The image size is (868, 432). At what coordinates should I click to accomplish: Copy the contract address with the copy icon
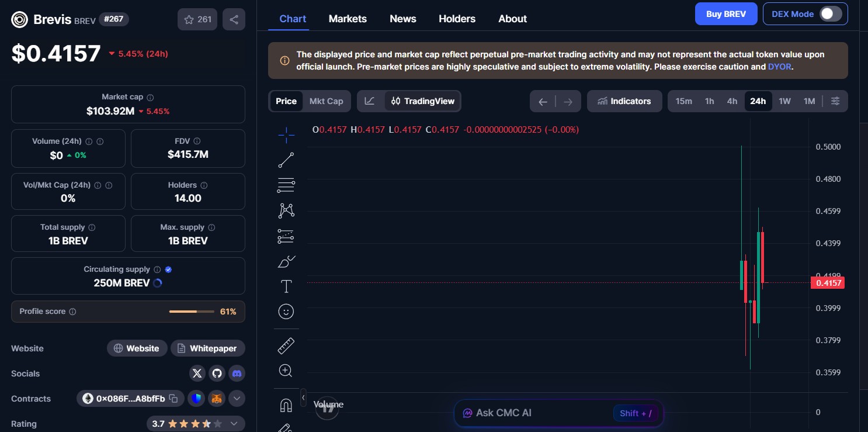[x=173, y=398]
